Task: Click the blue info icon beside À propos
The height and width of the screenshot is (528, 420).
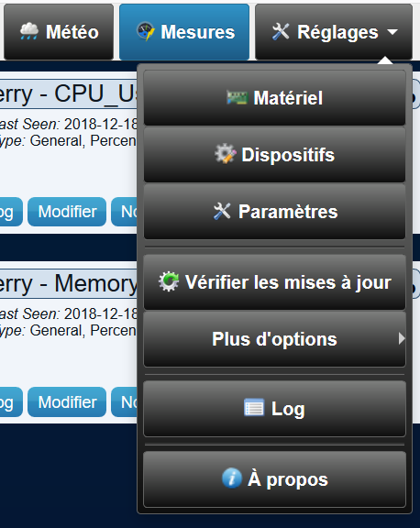Action: (x=232, y=478)
